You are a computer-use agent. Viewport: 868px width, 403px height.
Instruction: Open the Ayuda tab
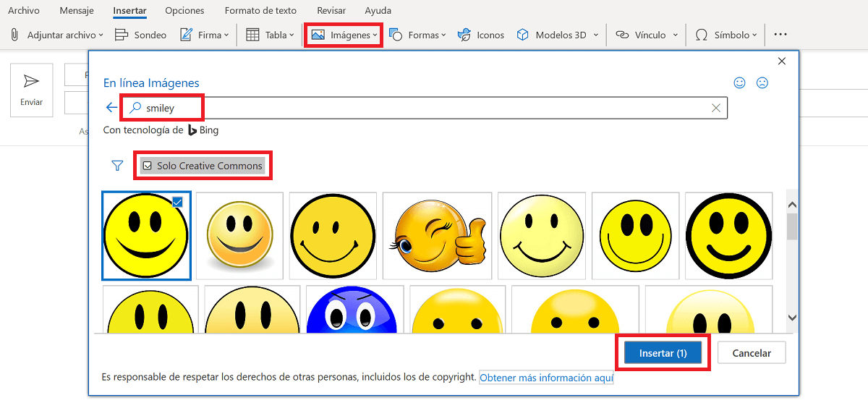[378, 11]
